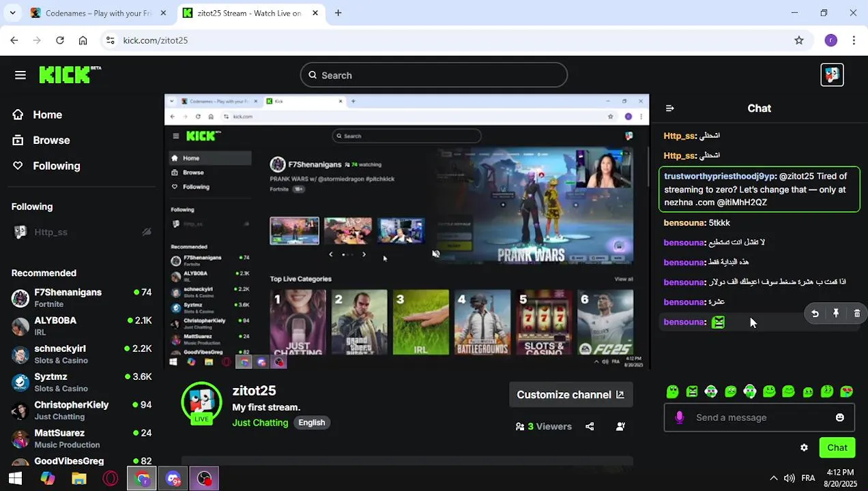Image resolution: width=868 pixels, height=491 pixels.
Task: Click the zitot25 LIVE avatar
Action: pyautogui.click(x=201, y=402)
